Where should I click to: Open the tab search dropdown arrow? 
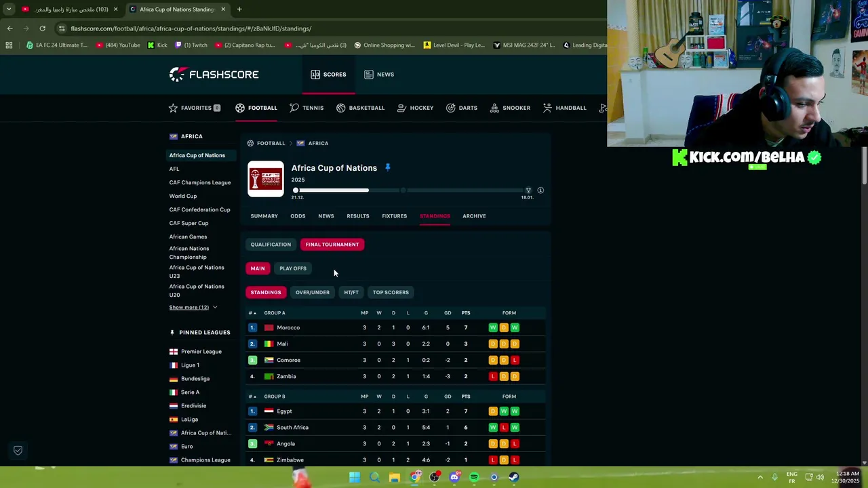(8, 9)
